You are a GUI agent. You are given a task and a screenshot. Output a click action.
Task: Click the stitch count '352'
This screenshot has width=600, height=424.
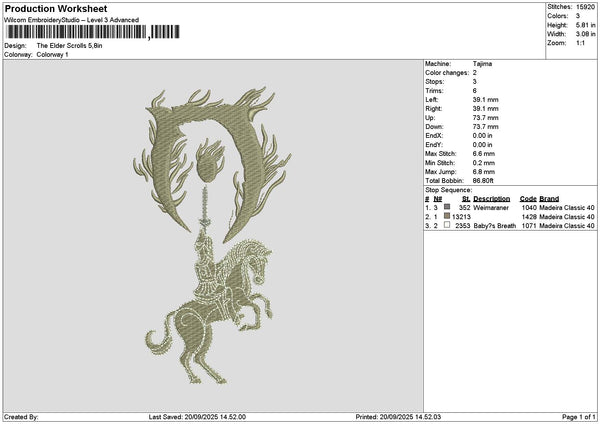click(x=465, y=208)
